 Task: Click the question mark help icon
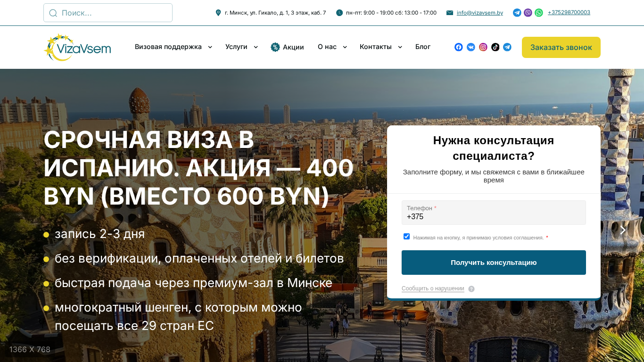click(471, 289)
